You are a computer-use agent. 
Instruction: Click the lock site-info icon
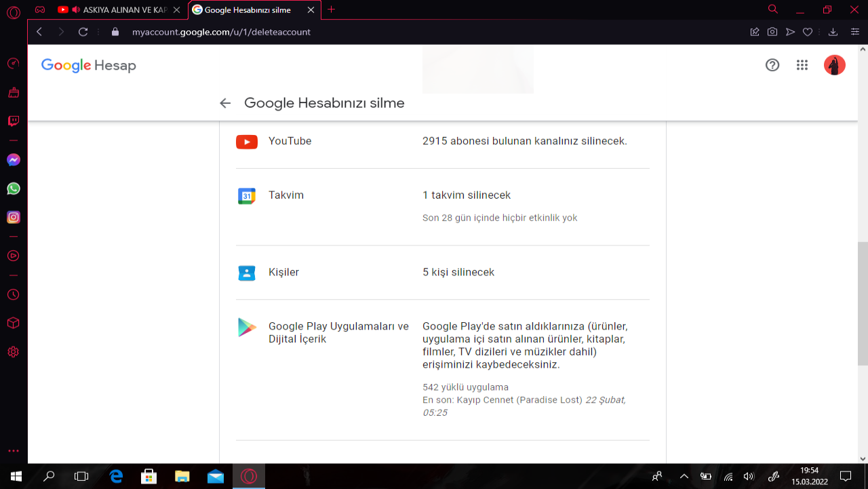tap(115, 32)
